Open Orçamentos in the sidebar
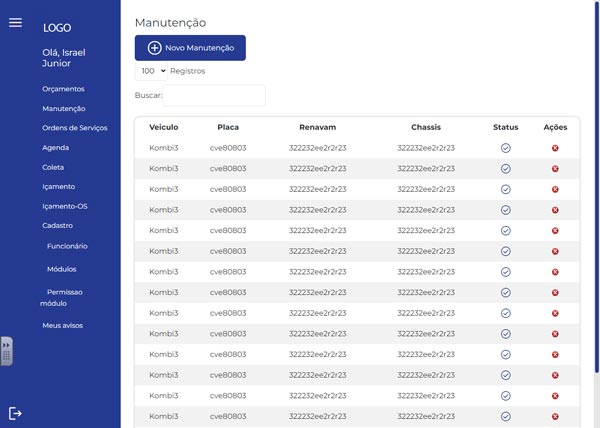Image resolution: width=600 pixels, height=428 pixels. coord(63,89)
